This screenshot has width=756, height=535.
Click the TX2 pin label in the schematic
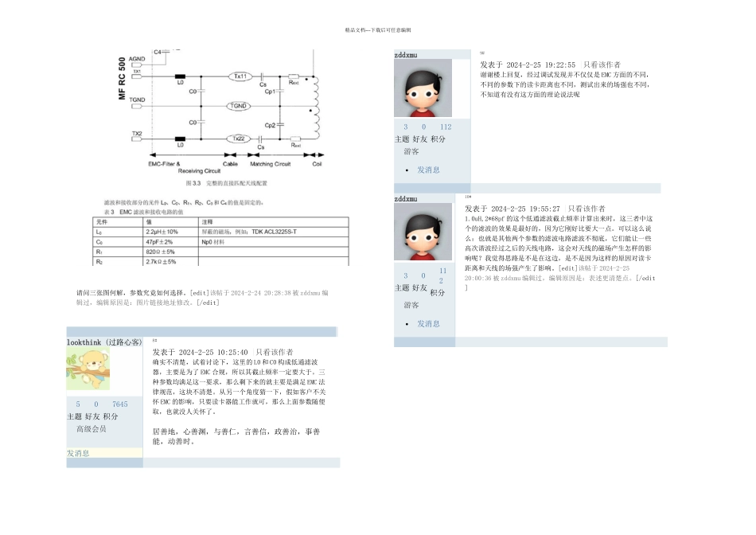tap(137, 134)
